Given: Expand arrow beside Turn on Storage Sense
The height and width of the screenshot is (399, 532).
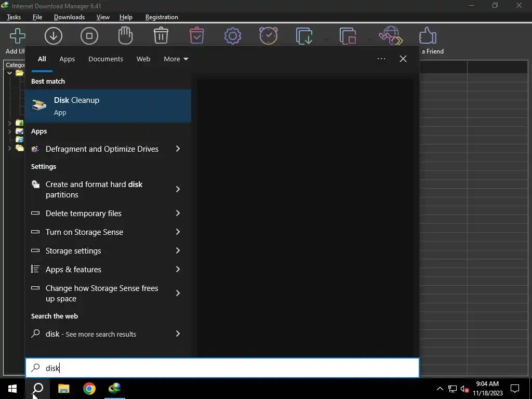Looking at the screenshot, I should pos(178,232).
